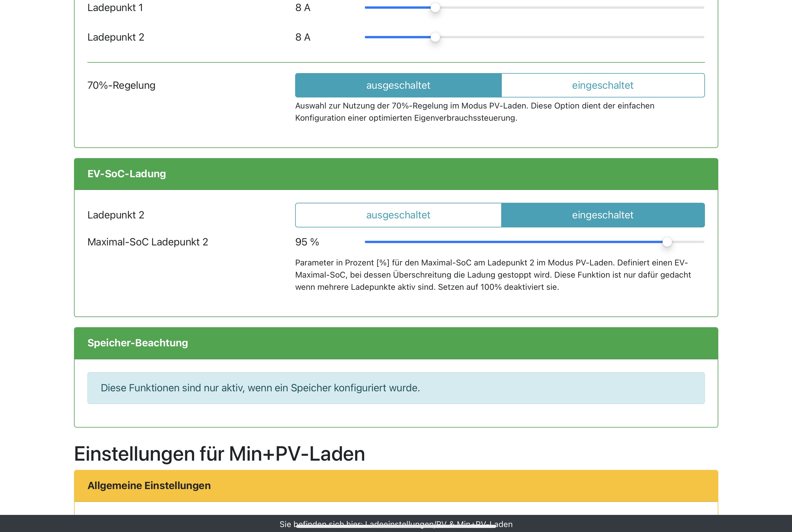Screen dimensions: 792x532
Task: Click the Maximal-SoC Ladepunkt 2 label
Action: [x=148, y=242]
